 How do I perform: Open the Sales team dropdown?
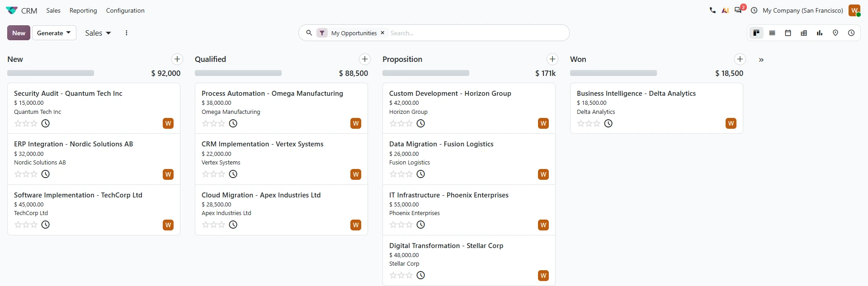[x=98, y=33]
